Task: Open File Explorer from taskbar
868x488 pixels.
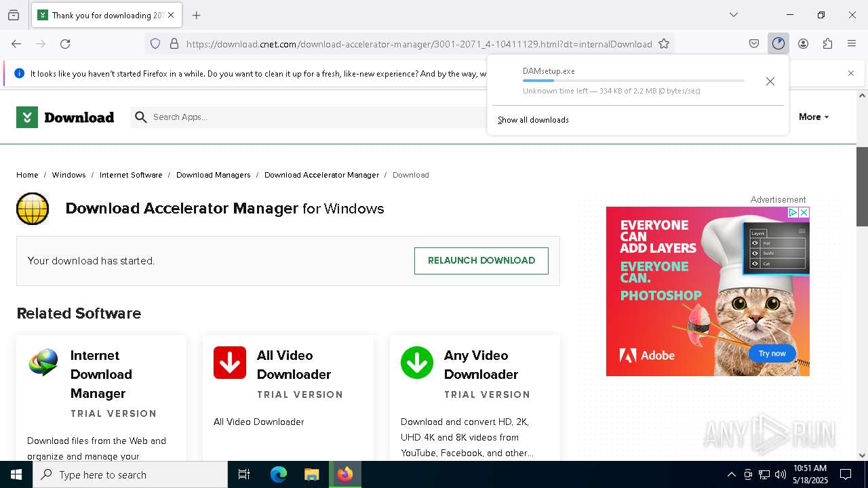Action: [311, 474]
